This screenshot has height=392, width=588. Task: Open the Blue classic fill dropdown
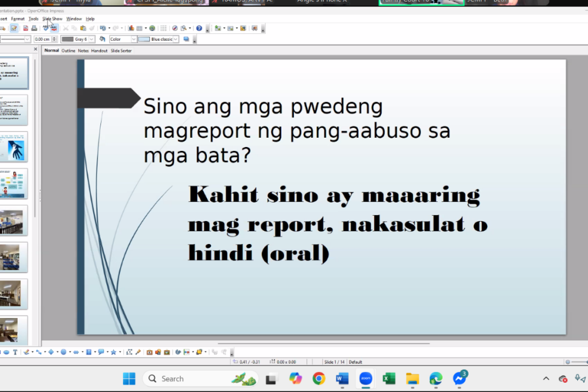tap(176, 39)
